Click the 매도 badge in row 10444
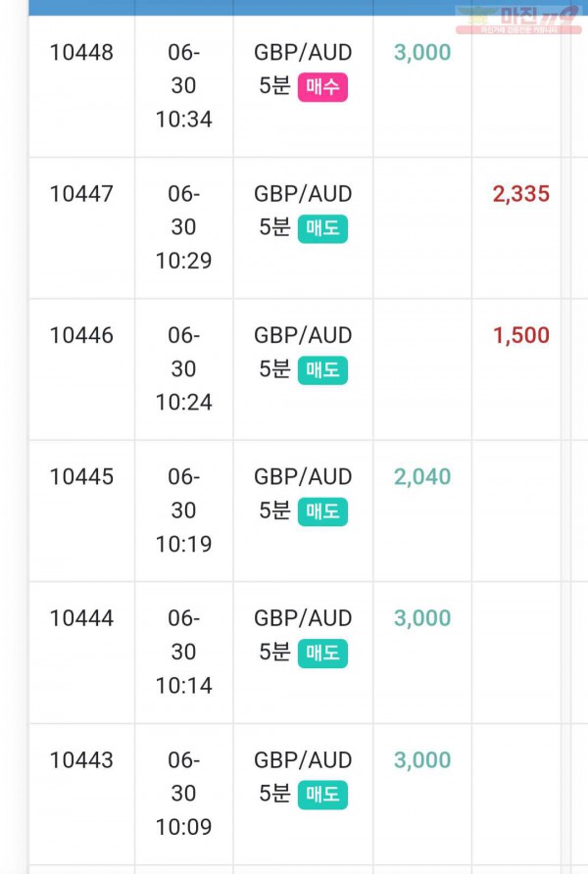 pyautogui.click(x=322, y=654)
